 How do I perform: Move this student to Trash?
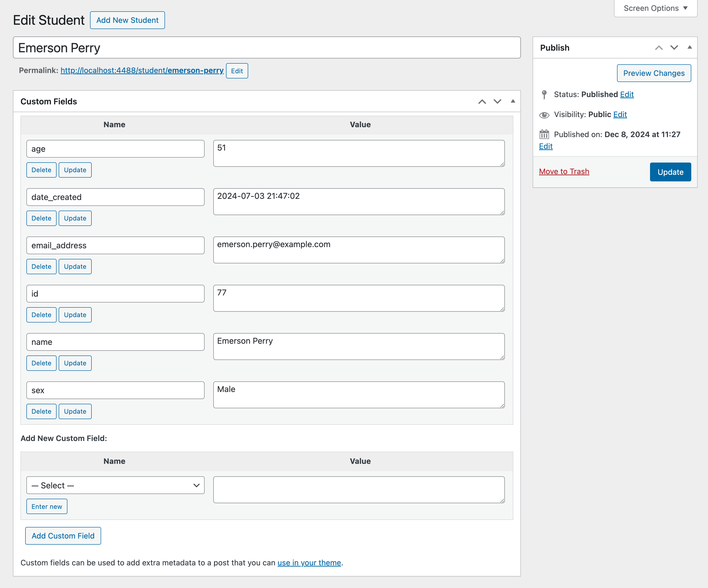tap(564, 171)
